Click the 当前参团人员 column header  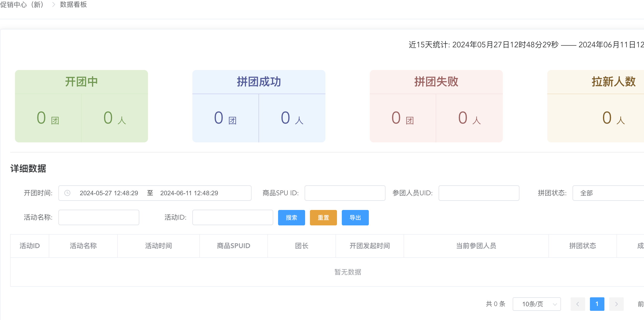click(x=476, y=246)
